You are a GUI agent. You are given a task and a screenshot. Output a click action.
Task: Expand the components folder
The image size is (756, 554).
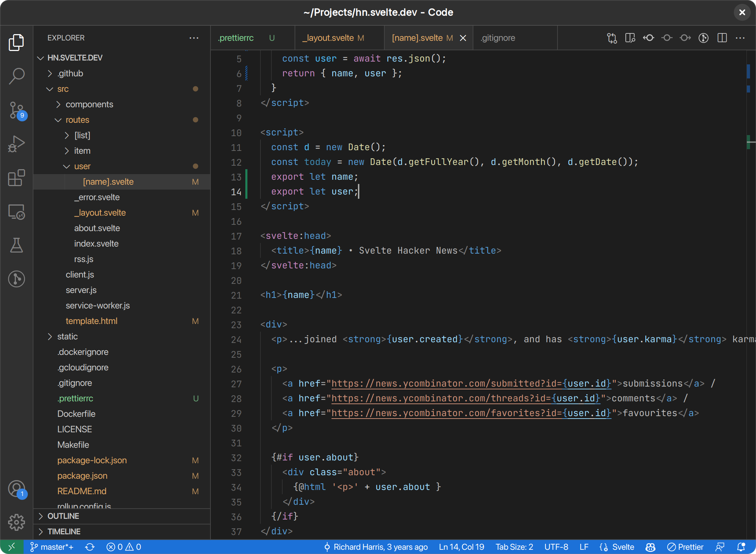89,104
